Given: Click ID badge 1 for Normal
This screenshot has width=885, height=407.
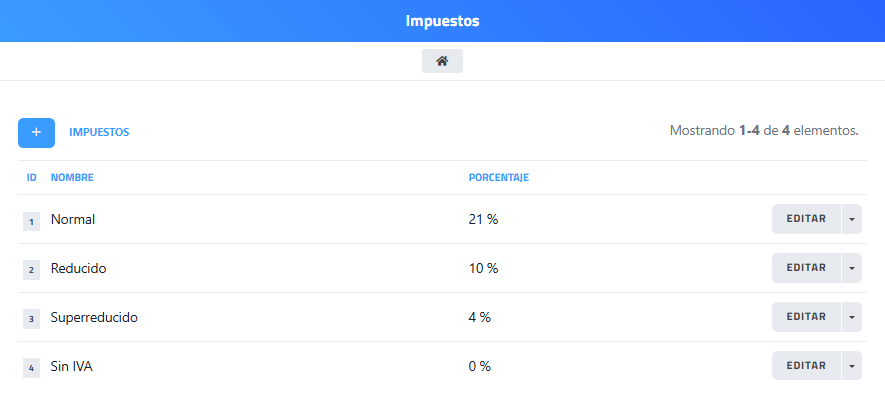Looking at the screenshot, I should [31, 220].
